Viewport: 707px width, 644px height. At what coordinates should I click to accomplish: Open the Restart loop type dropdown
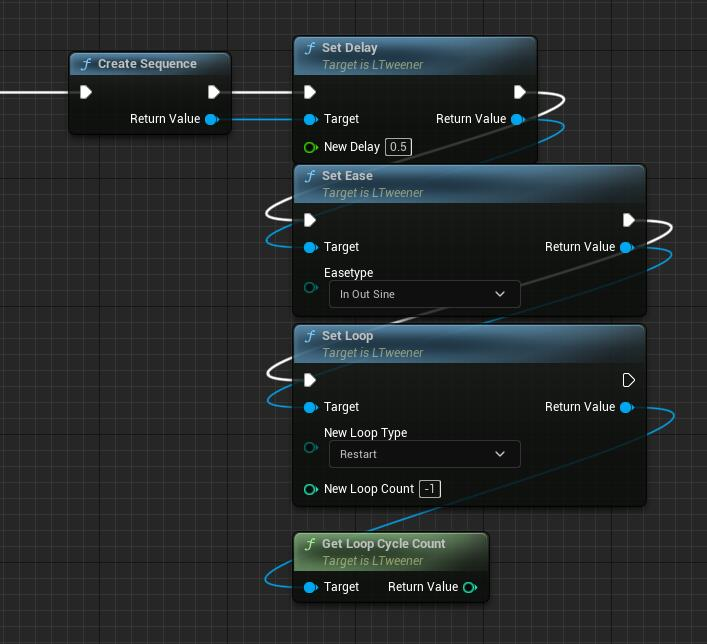tap(424, 454)
